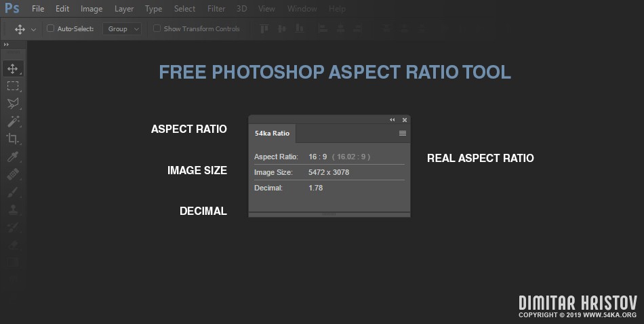Select the Move tool in the toolbar
644x324 pixels.
(13, 68)
